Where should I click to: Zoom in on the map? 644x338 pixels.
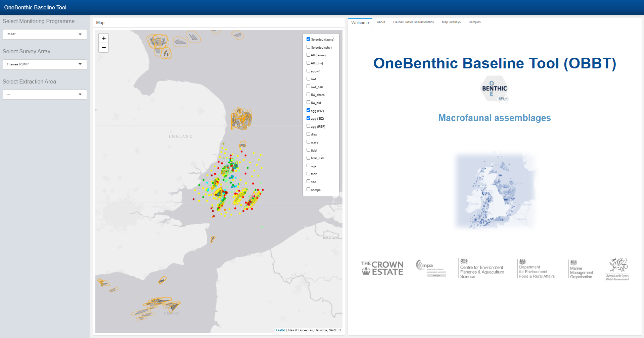[x=104, y=39]
